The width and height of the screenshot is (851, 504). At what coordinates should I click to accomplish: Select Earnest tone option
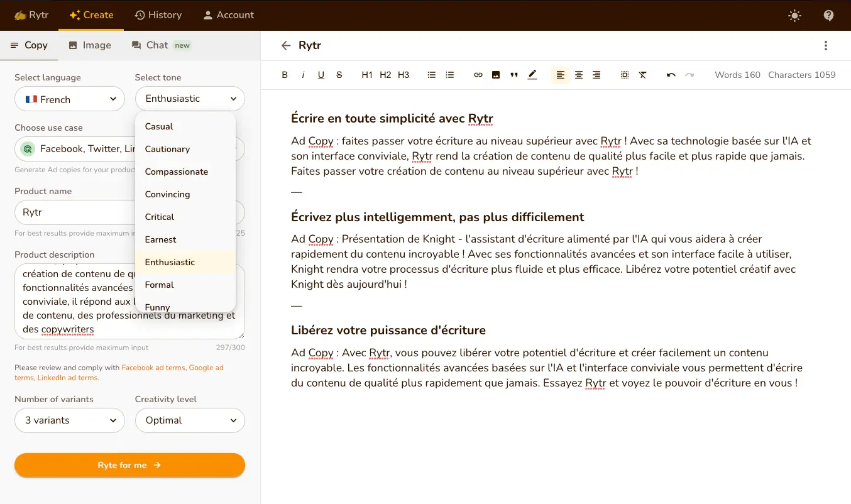[x=185, y=239]
